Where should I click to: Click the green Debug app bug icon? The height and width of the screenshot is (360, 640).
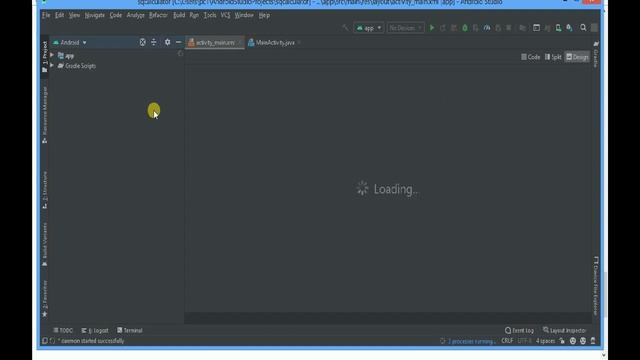pyautogui.click(x=464, y=28)
